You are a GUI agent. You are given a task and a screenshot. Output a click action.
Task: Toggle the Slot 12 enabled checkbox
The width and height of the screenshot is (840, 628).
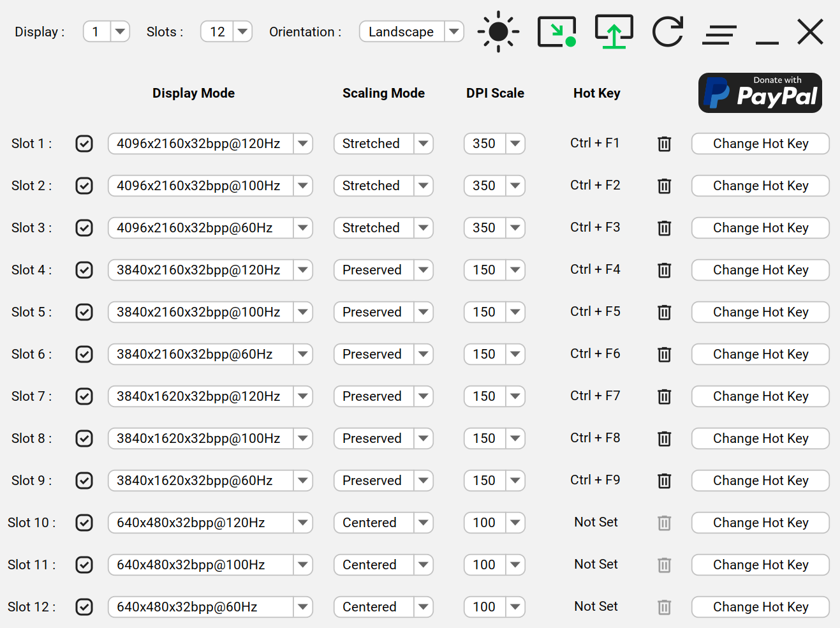click(x=84, y=607)
